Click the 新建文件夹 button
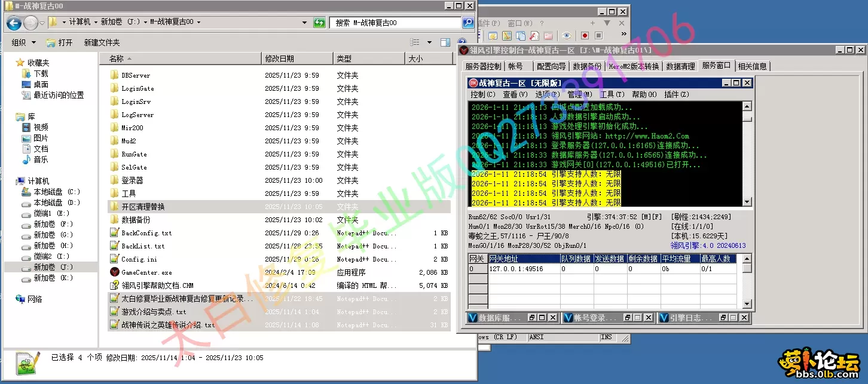This screenshot has height=384, width=868. coord(102,42)
